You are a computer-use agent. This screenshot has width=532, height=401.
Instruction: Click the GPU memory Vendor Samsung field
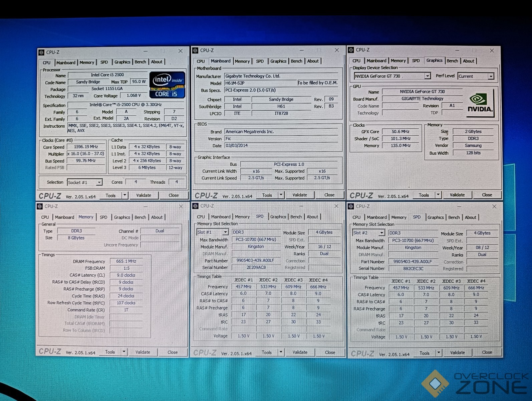[x=473, y=146]
